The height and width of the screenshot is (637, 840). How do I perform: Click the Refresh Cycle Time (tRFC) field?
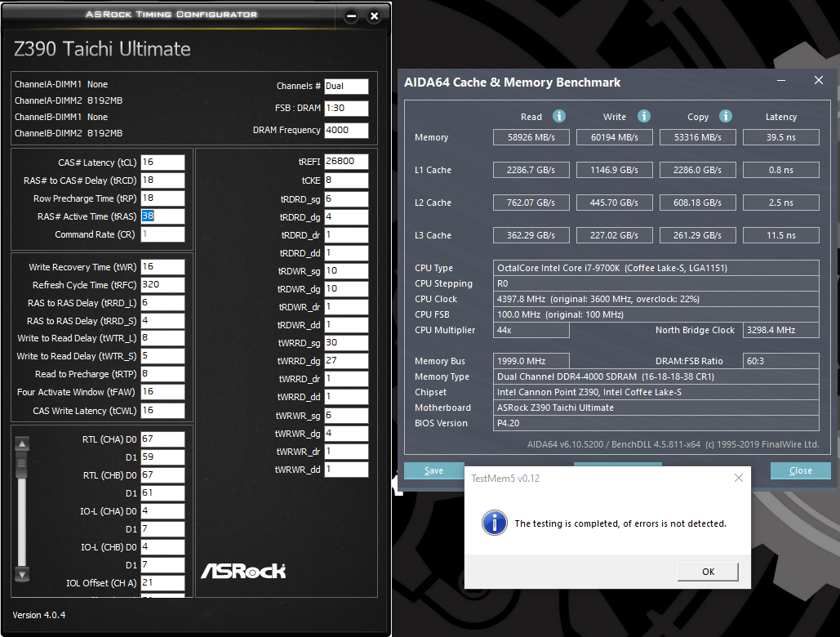(x=163, y=284)
